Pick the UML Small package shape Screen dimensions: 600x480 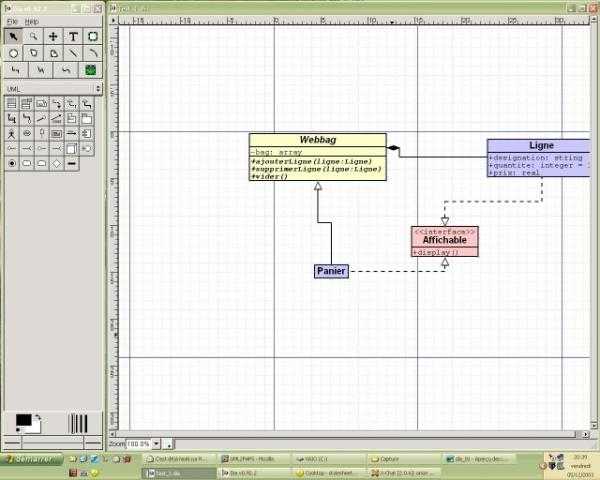72,119
